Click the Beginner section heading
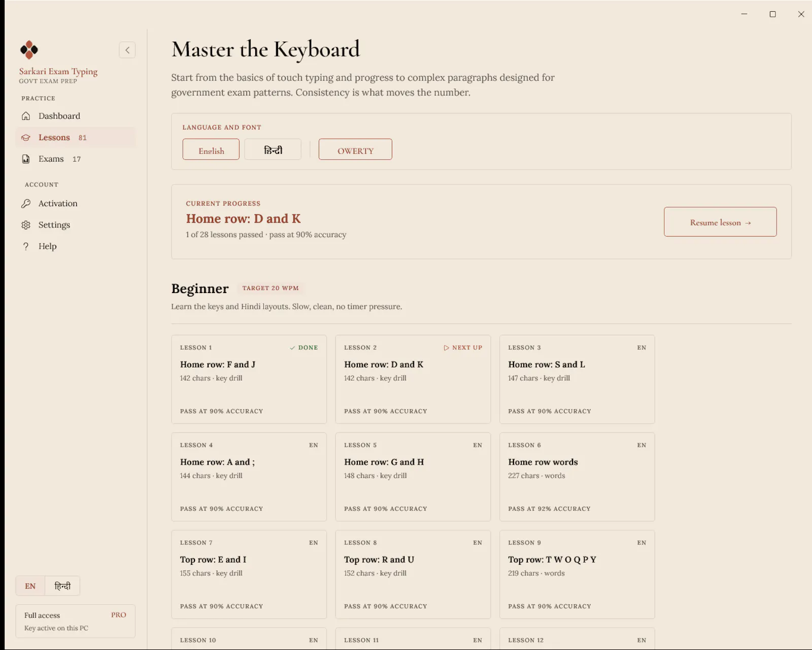This screenshot has width=812, height=650. coord(200,288)
